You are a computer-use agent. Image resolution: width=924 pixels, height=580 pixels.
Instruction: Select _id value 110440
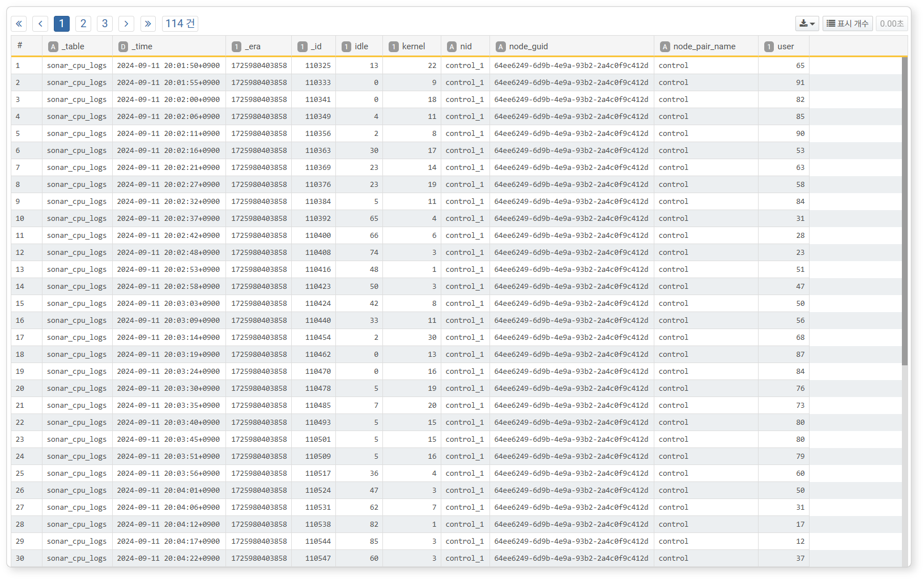(x=318, y=321)
